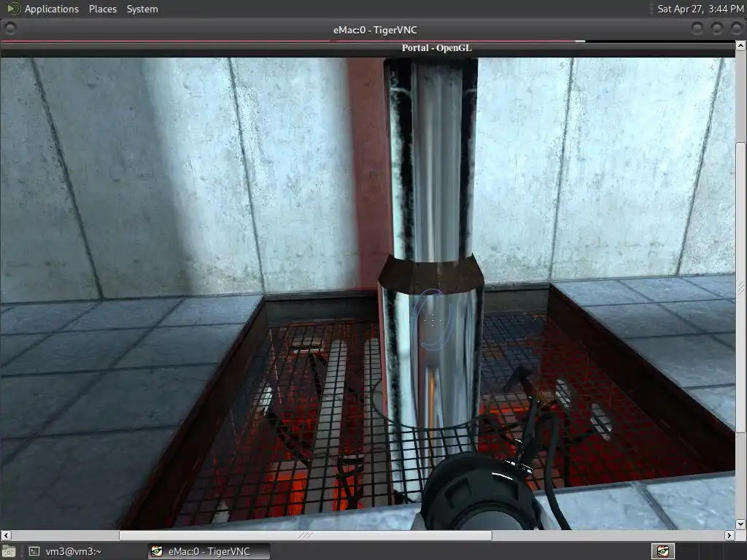This screenshot has height=560, width=747.
Task: Click the vertical scrollbar down arrow
Action: click(740, 524)
